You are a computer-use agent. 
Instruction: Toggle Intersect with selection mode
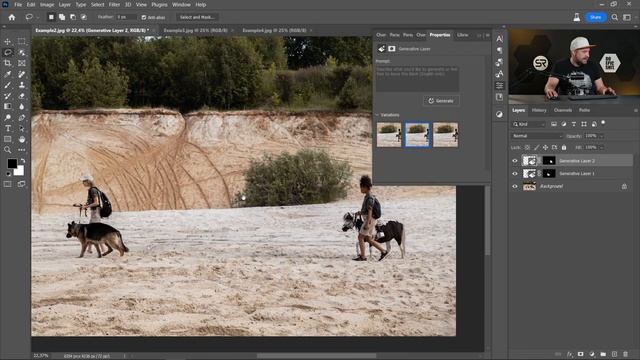(x=84, y=17)
